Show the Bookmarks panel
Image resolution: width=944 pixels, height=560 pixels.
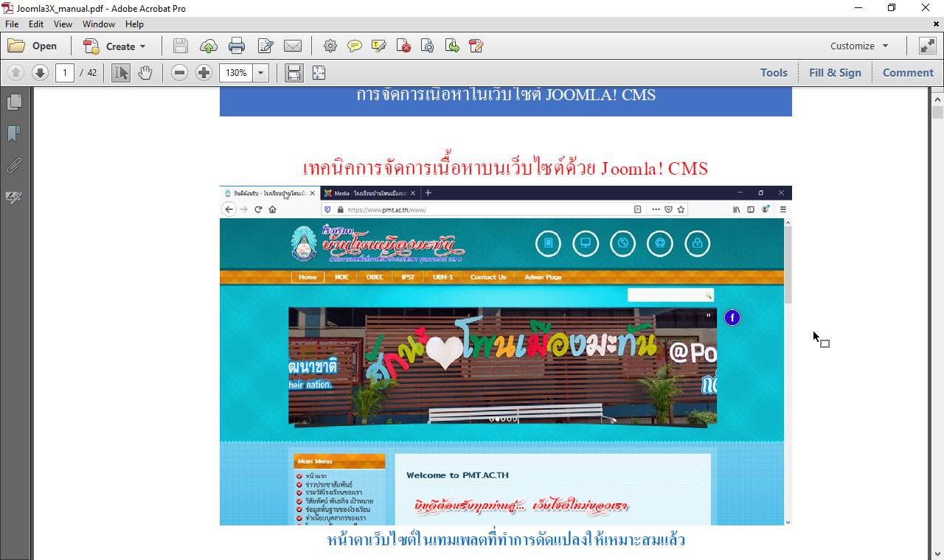[14, 133]
